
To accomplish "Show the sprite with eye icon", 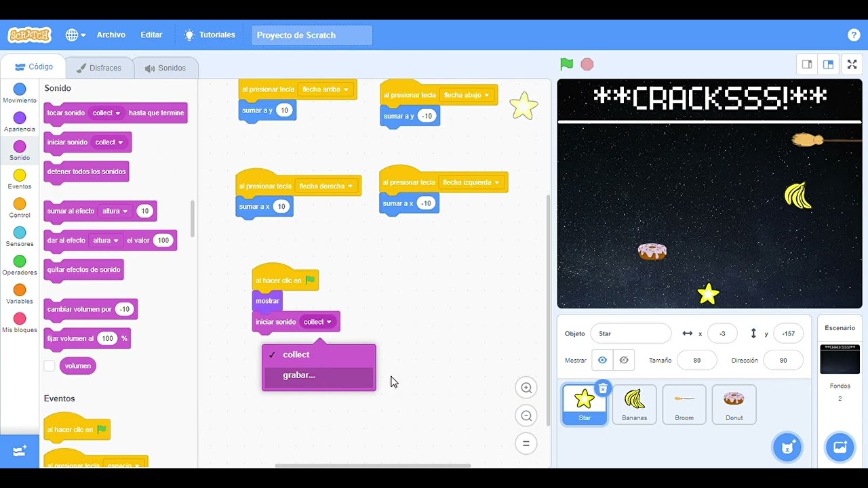I will [602, 360].
